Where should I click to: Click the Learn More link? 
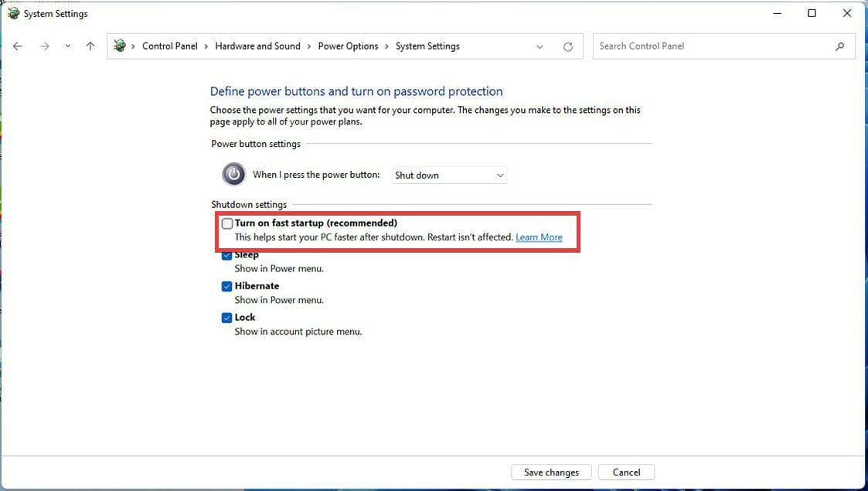coord(539,237)
